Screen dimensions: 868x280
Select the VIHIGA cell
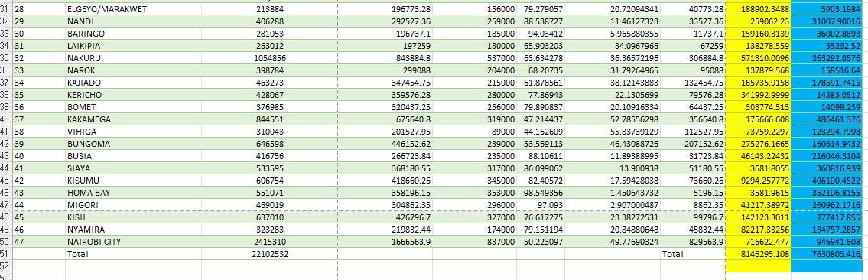tap(133, 131)
